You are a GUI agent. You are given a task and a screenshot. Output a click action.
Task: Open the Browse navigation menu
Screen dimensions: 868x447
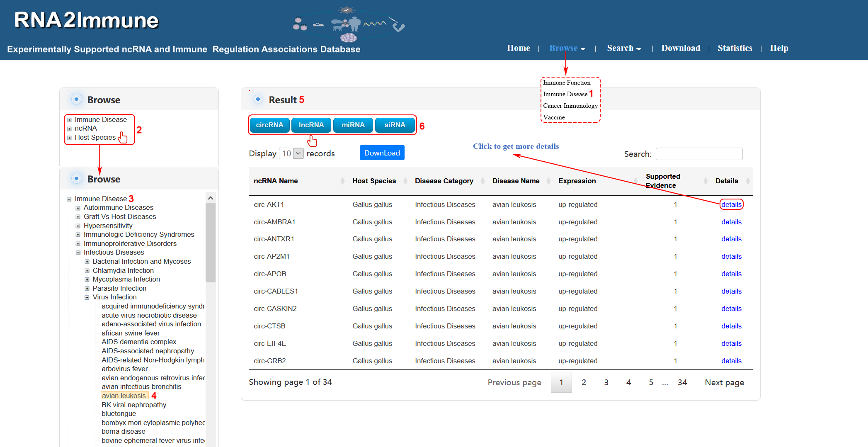click(566, 48)
